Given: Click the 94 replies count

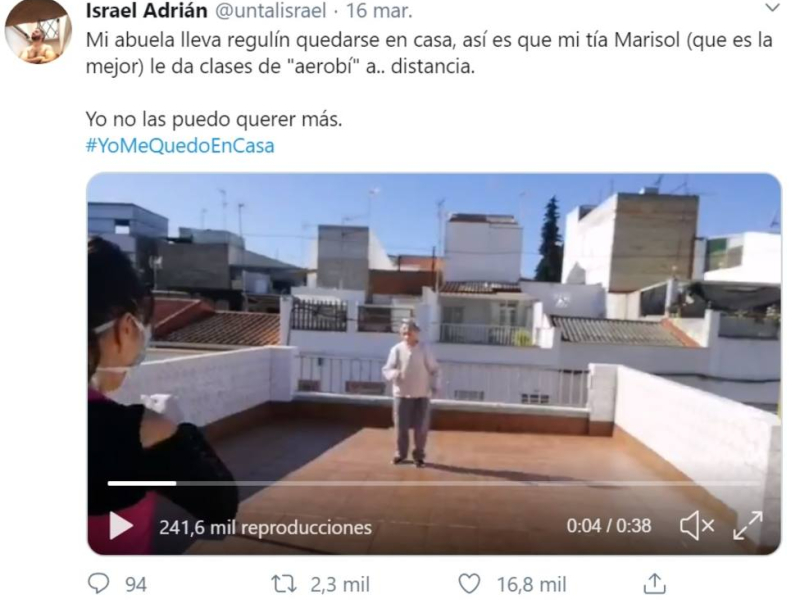Looking at the screenshot, I should click(136, 585).
